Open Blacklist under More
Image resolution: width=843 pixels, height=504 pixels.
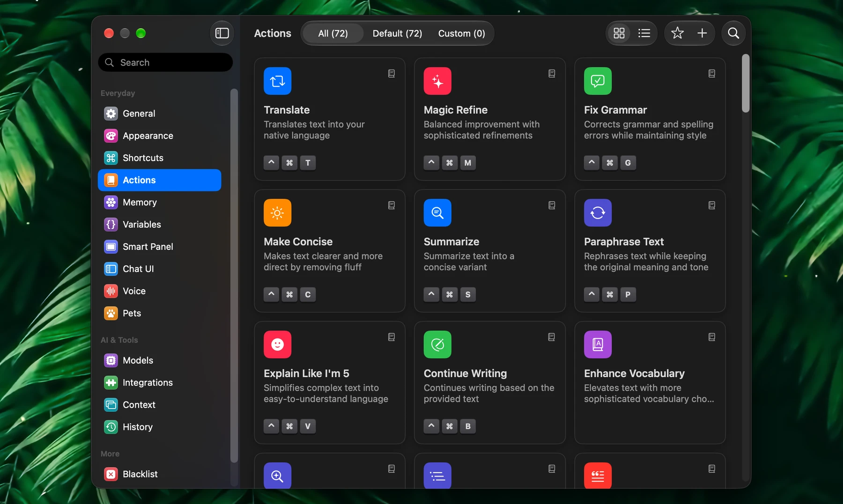(x=159, y=474)
